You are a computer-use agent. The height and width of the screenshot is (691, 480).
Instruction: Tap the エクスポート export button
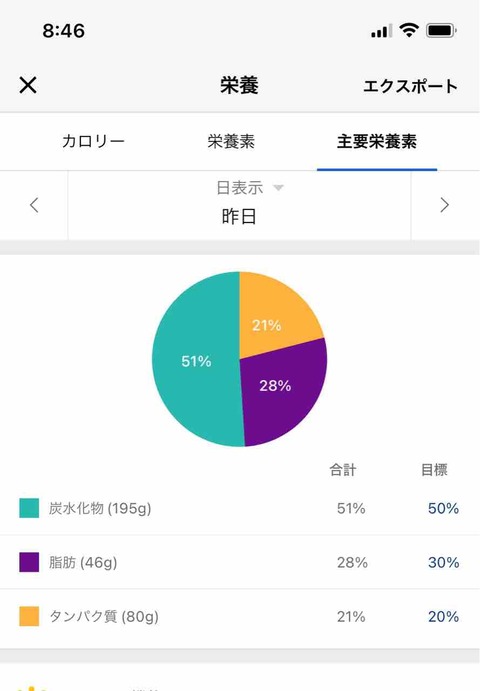(x=410, y=86)
